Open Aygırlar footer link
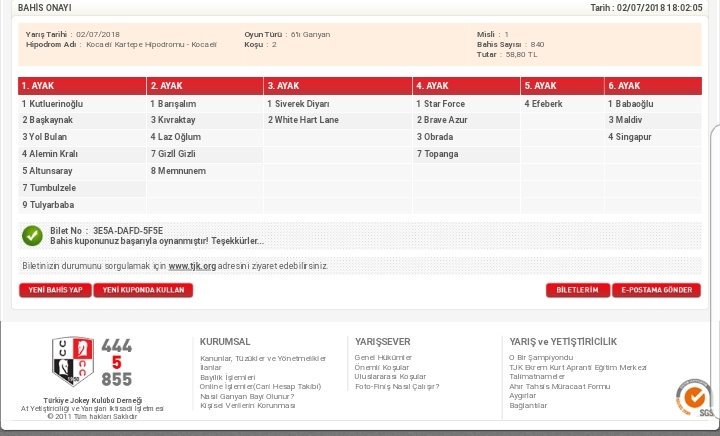 click(x=523, y=396)
